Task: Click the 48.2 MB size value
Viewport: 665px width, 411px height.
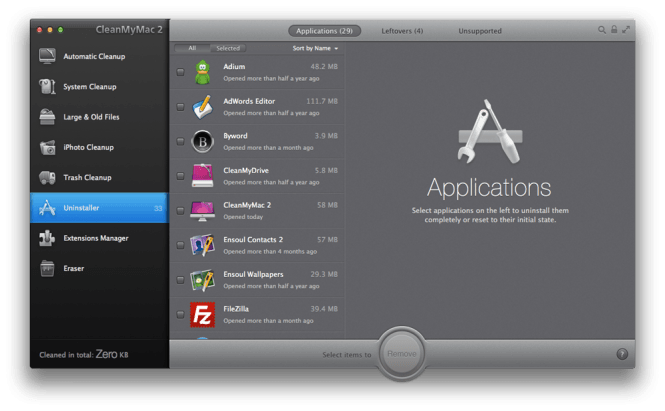Action: [x=324, y=67]
